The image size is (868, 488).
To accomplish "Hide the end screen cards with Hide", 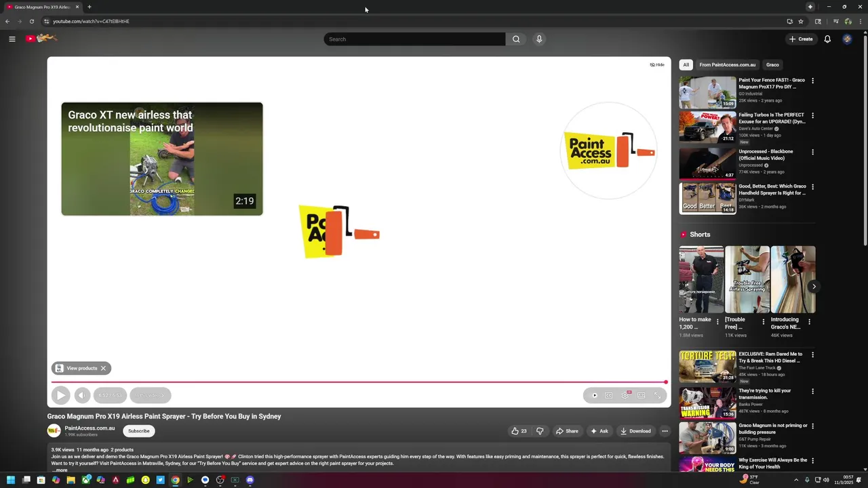I will click(657, 65).
